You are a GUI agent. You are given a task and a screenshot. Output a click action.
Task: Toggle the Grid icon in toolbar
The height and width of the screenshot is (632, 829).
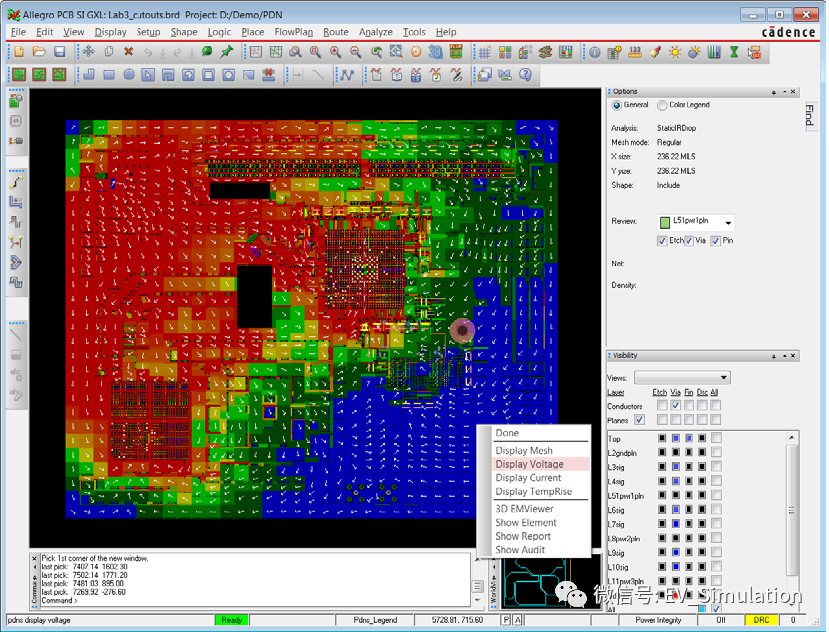click(x=485, y=52)
